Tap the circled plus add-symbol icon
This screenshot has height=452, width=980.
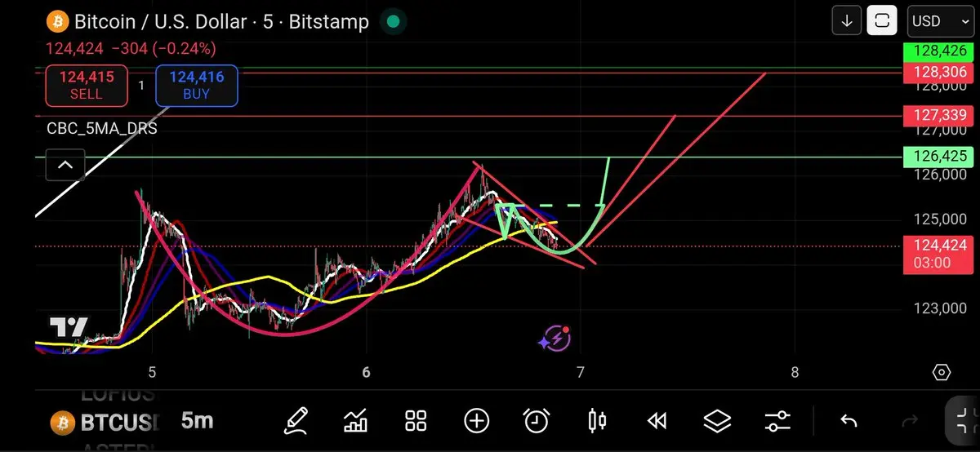coord(477,421)
